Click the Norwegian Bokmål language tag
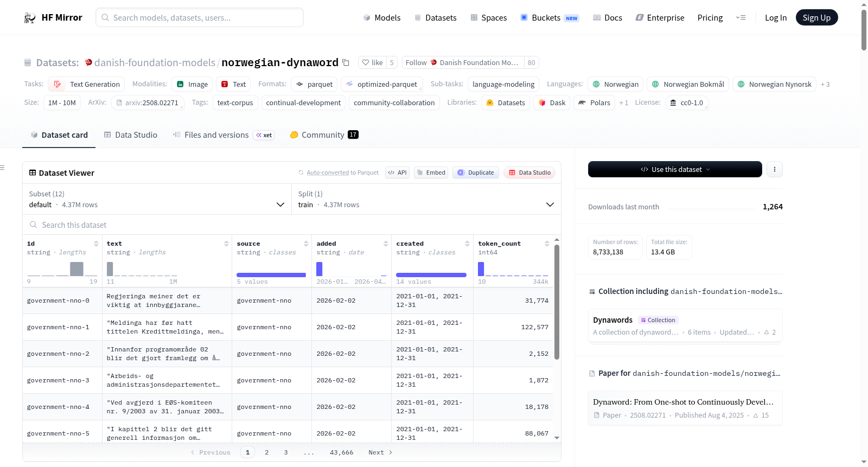 coord(688,84)
